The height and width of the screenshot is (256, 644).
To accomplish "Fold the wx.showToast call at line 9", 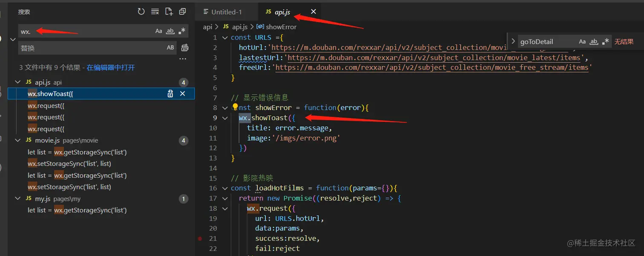I will tap(225, 118).
